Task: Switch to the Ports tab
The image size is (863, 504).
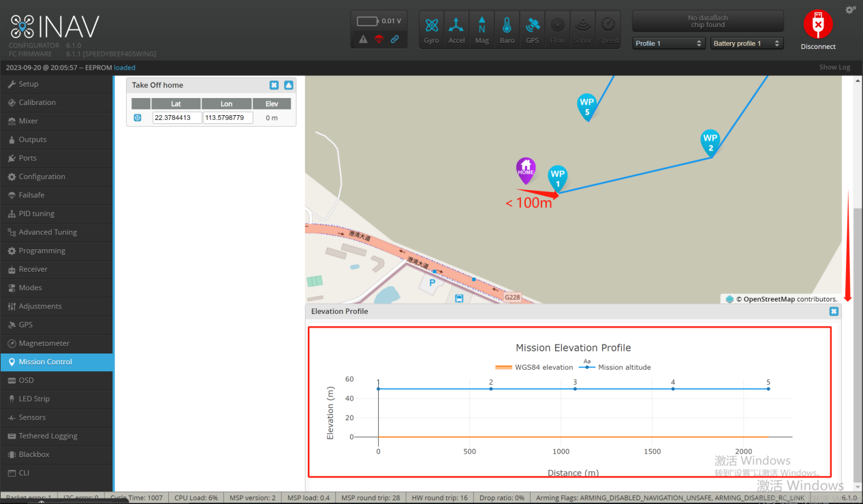Action: click(x=57, y=158)
